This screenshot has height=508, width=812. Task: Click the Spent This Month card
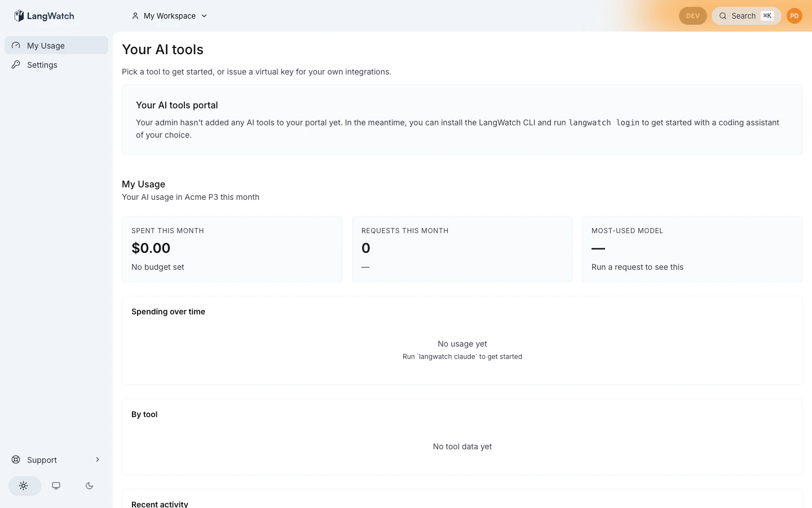(x=232, y=249)
